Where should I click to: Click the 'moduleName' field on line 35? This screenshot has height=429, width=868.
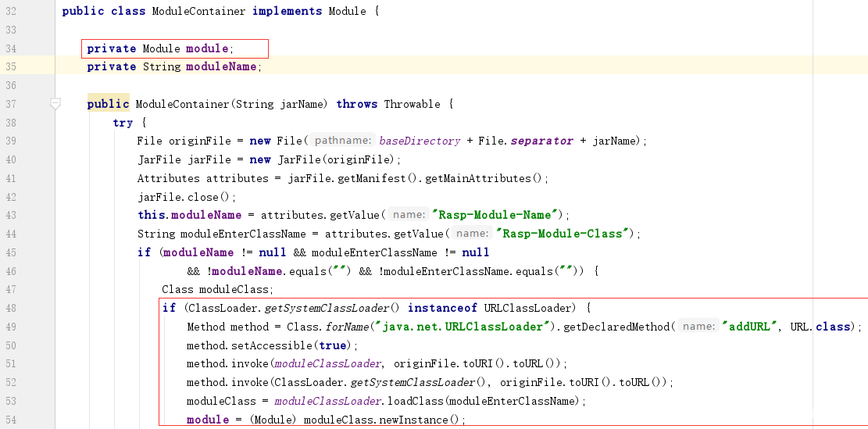click(x=221, y=67)
